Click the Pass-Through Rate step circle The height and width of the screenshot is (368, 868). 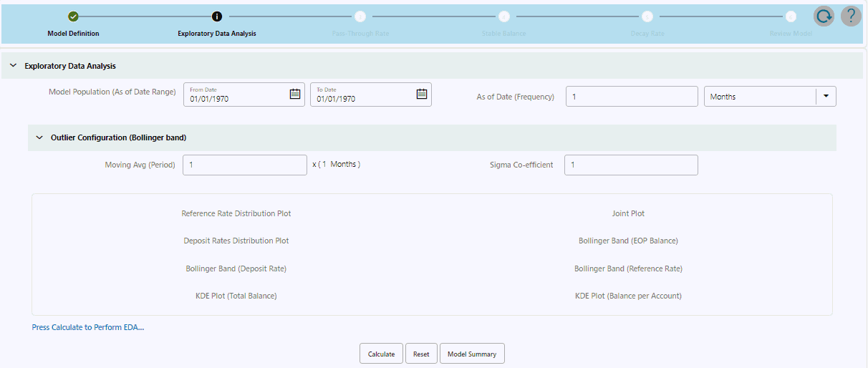point(360,16)
